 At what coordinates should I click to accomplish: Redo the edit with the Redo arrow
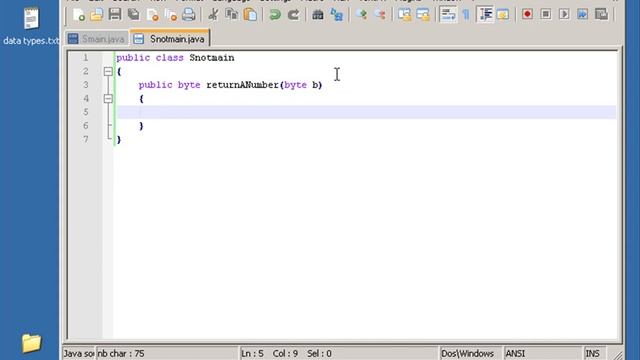tap(293, 15)
